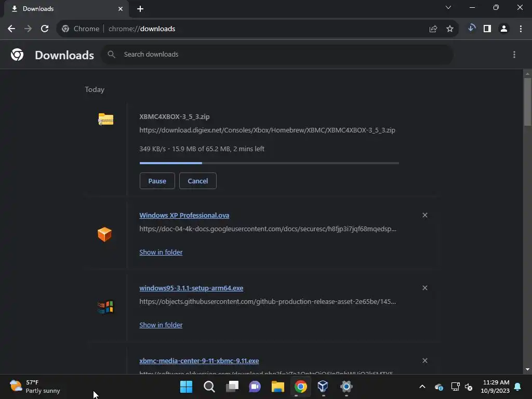Open the Settings gear taskbar icon

coord(346,387)
